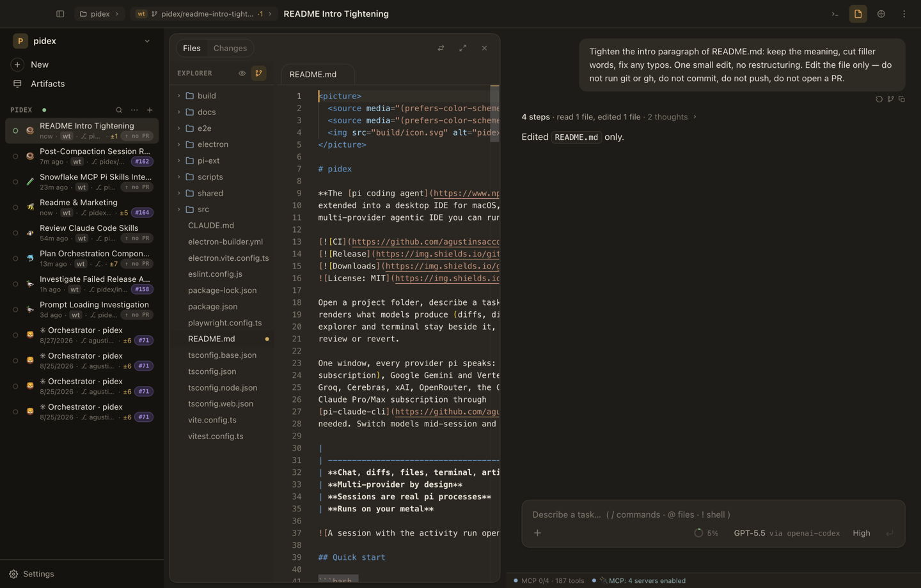Open the browser globe icon in header
The image size is (921, 588).
coord(881,14)
